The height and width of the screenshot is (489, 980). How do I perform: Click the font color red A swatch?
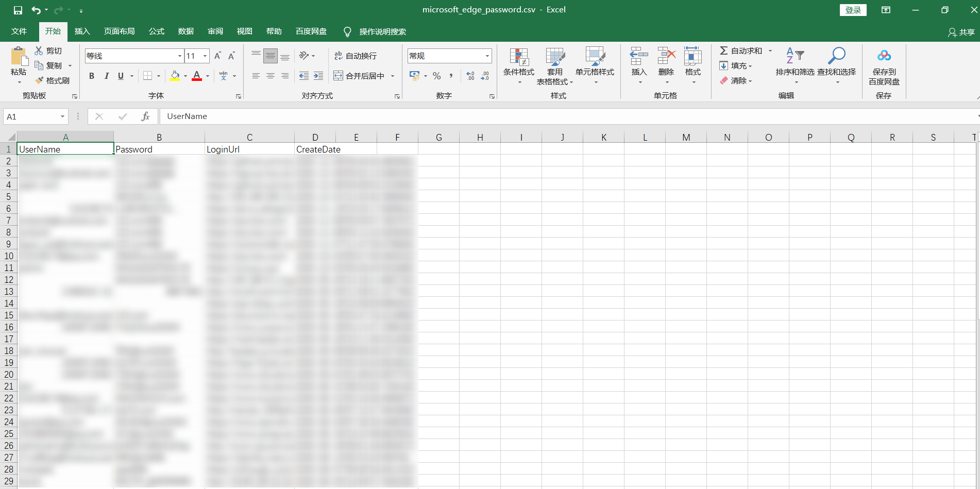pyautogui.click(x=197, y=76)
